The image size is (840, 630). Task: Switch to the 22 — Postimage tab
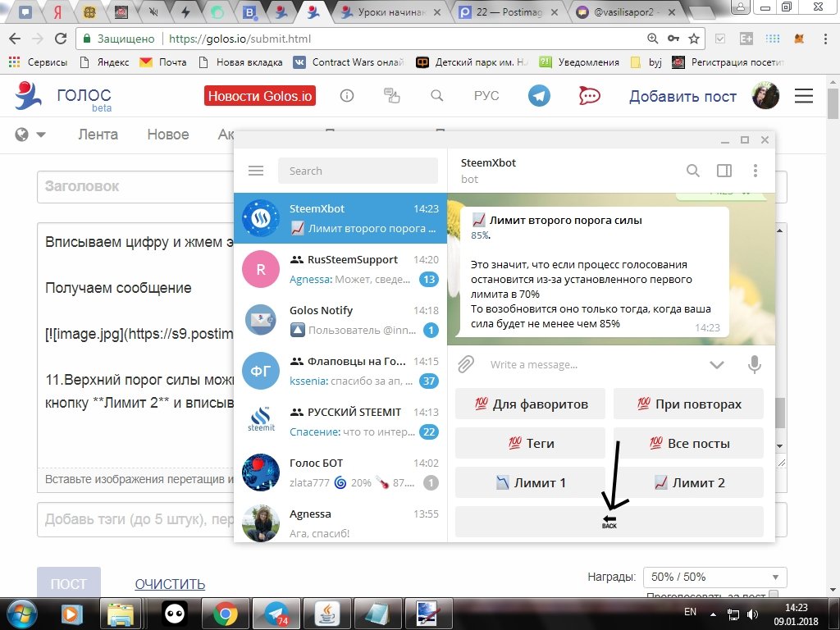[509, 11]
